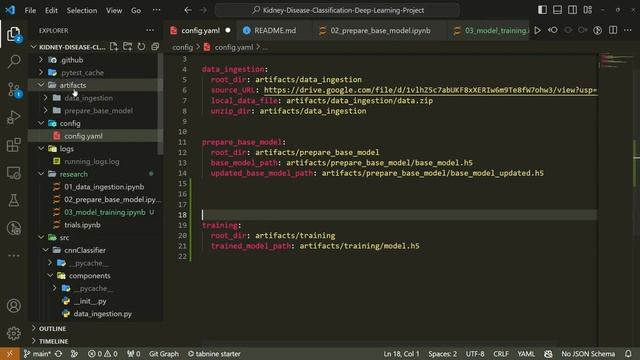Open the Selection menu

pos(82,10)
